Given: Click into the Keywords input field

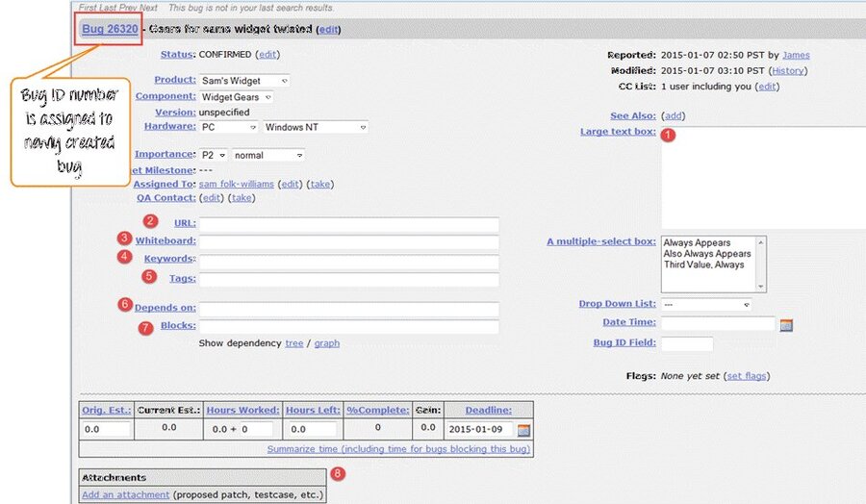Looking at the screenshot, I should coord(349,261).
